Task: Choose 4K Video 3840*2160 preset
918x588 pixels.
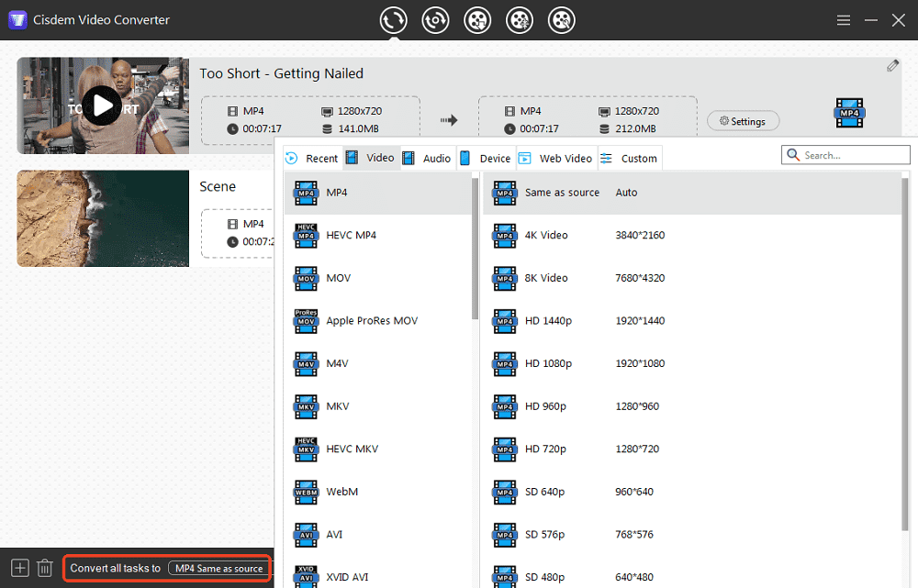Action: [692, 235]
